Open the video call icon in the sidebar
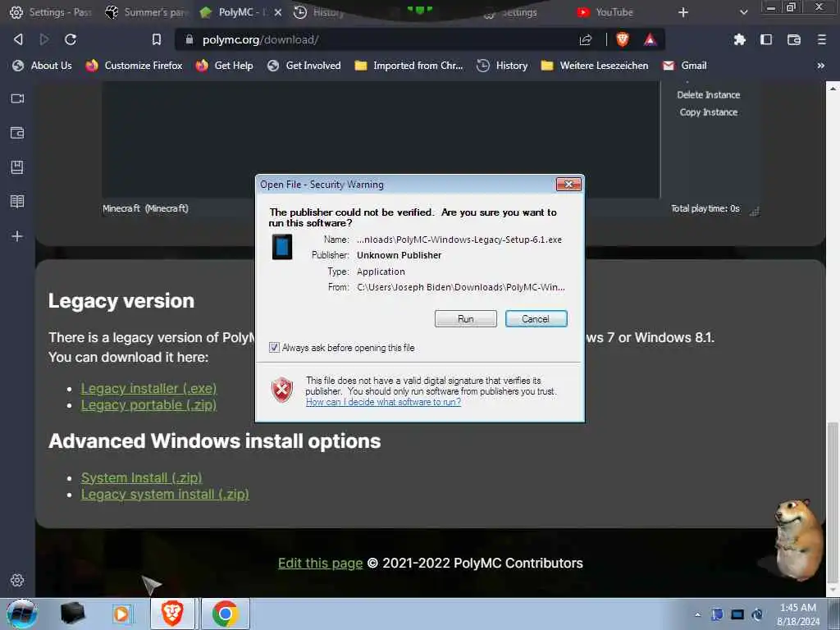 tap(17, 98)
